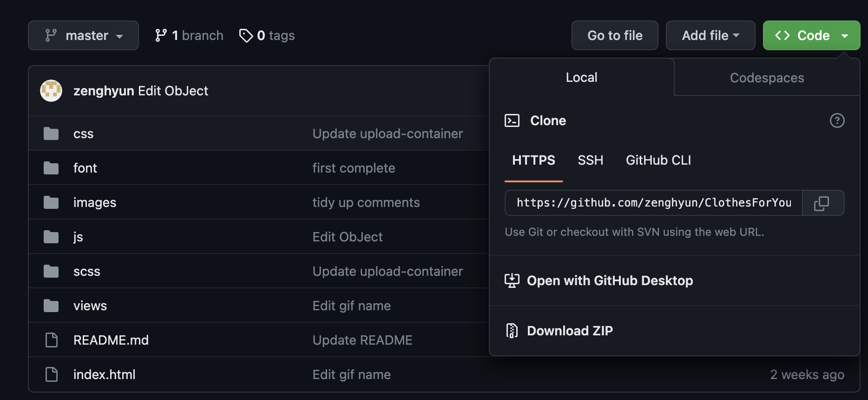Click the terminal icon next to Clone
This screenshot has height=400, width=868.
click(x=512, y=120)
